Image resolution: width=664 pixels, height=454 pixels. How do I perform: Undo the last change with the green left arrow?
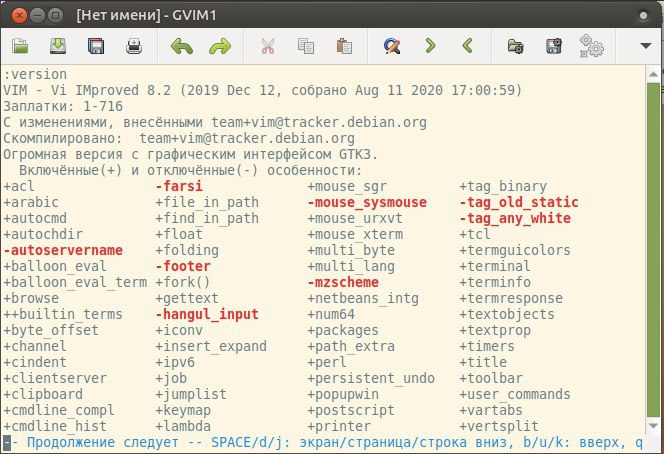tap(182, 46)
